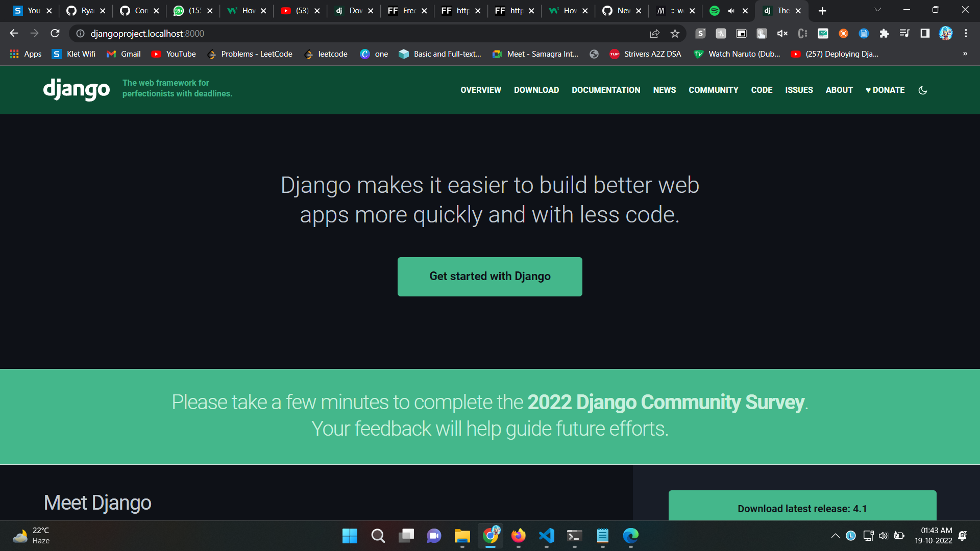980x551 pixels.
Task: Open the picture-in-picture extension icon
Action: pos(741,33)
